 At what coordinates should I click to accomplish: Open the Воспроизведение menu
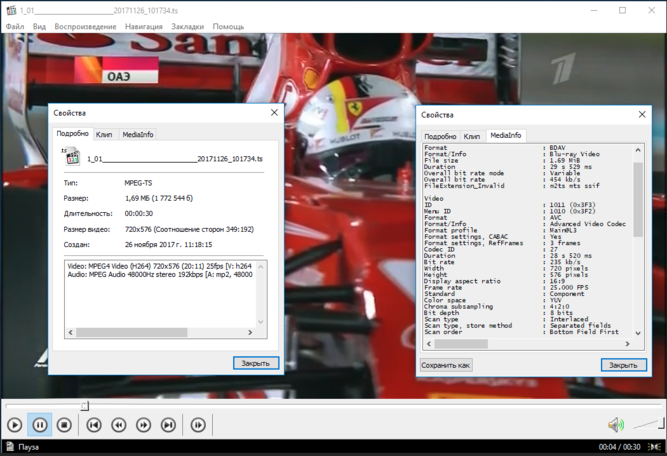[85, 26]
